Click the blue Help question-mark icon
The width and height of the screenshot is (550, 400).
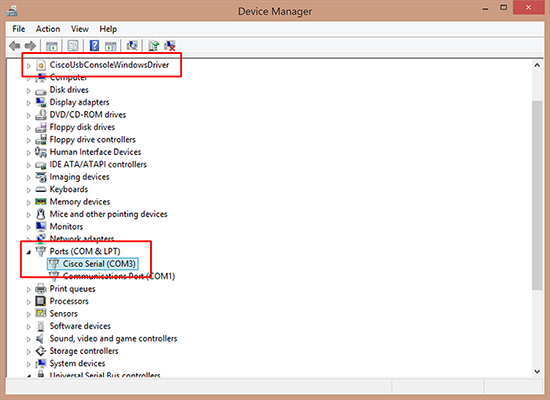pyautogui.click(x=94, y=46)
